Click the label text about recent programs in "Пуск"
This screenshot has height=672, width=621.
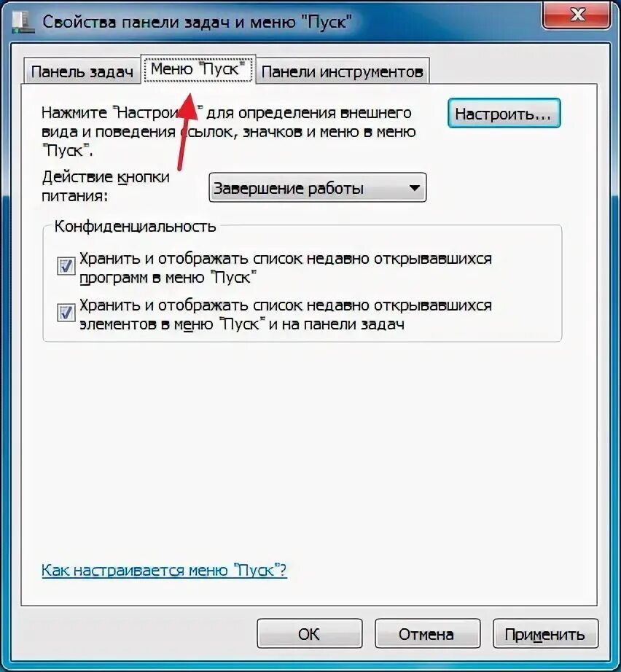click(x=286, y=268)
